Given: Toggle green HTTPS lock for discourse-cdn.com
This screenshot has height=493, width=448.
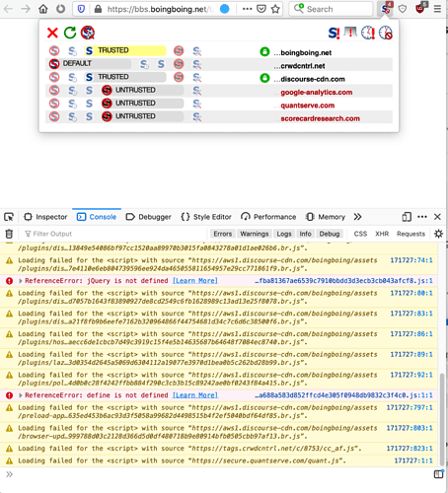Looking at the screenshot, I should point(264,78).
